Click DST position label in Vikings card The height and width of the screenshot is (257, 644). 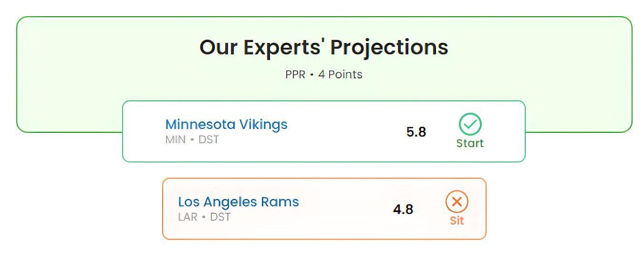click(208, 140)
